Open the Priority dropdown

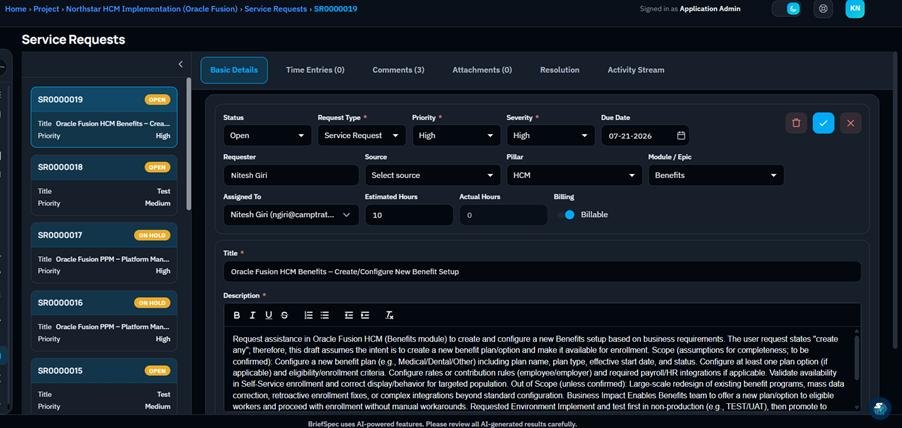456,135
